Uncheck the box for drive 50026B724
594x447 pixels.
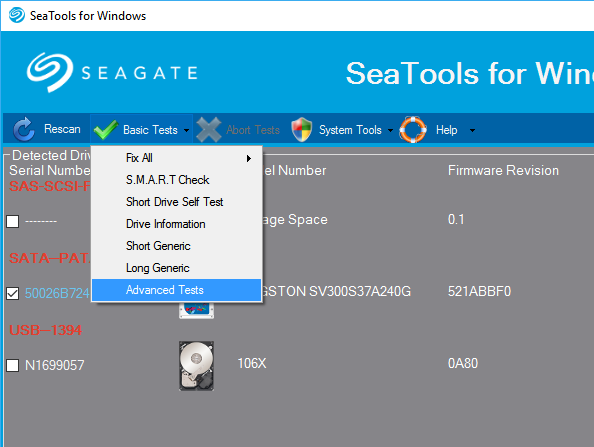pos(13,293)
